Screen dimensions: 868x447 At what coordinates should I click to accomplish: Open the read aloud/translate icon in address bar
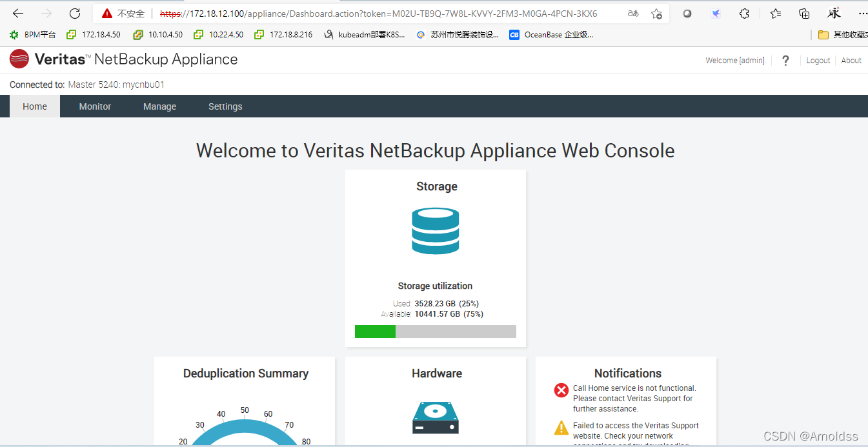pos(633,14)
